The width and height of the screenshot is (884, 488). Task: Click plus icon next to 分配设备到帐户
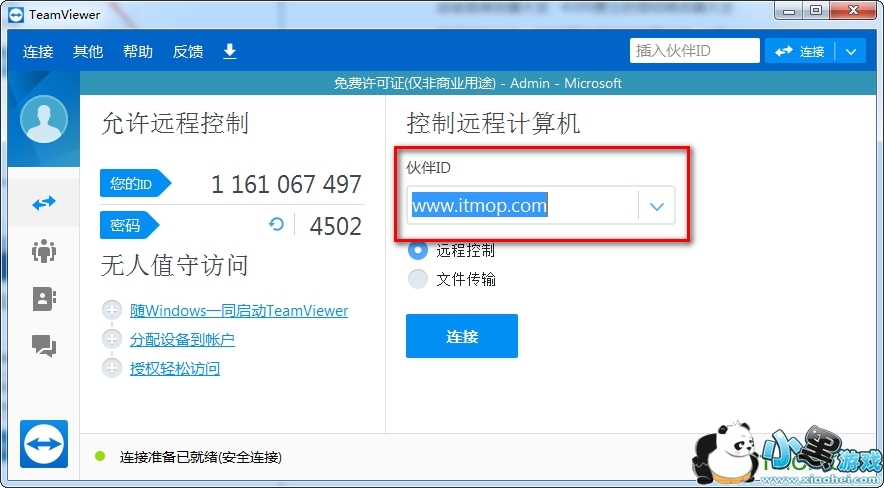click(112, 340)
